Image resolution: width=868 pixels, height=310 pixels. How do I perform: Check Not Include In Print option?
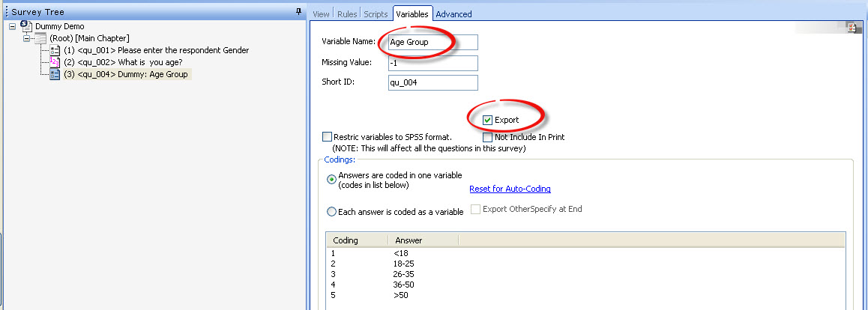pyautogui.click(x=487, y=136)
